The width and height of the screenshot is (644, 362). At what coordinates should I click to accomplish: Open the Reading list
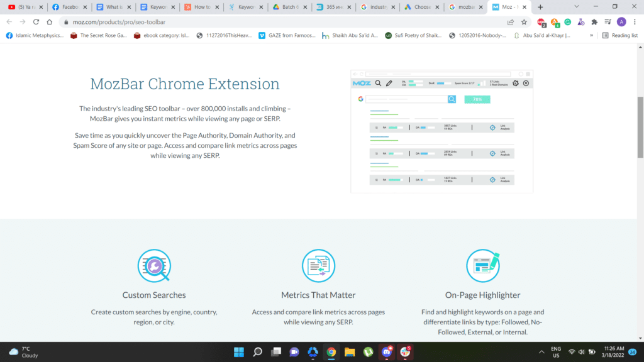pyautogui.click(x=620, y=36)
